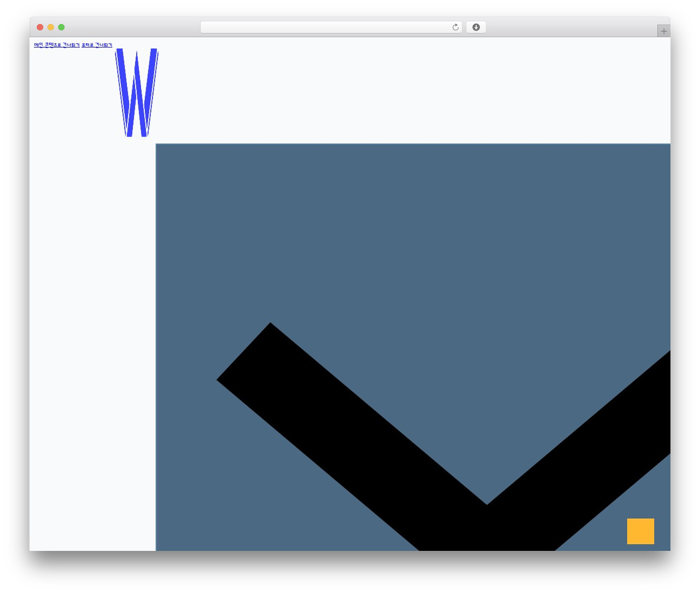Minimize the window with the yellow button

tap(51, 27)
